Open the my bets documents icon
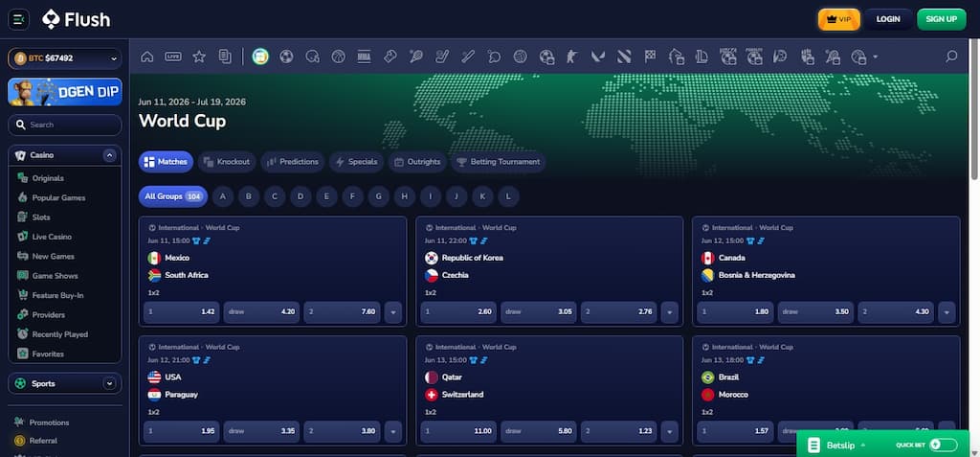The width and height of the screenshot is (980, 457). coord(225,57)
